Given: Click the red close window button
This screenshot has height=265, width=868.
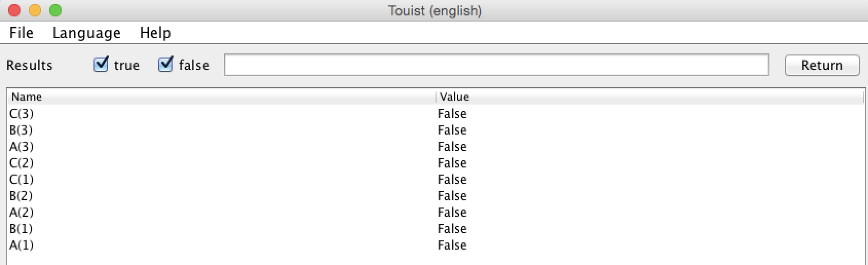Looking at the screenshot, I should click(x=14, y=10).
